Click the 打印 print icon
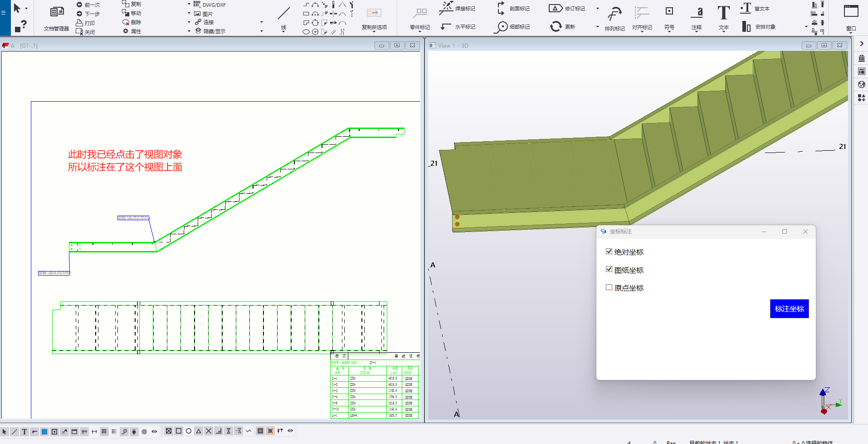Image resolution: width=868 pixels, height=444 pixels. tap(79, 23)
